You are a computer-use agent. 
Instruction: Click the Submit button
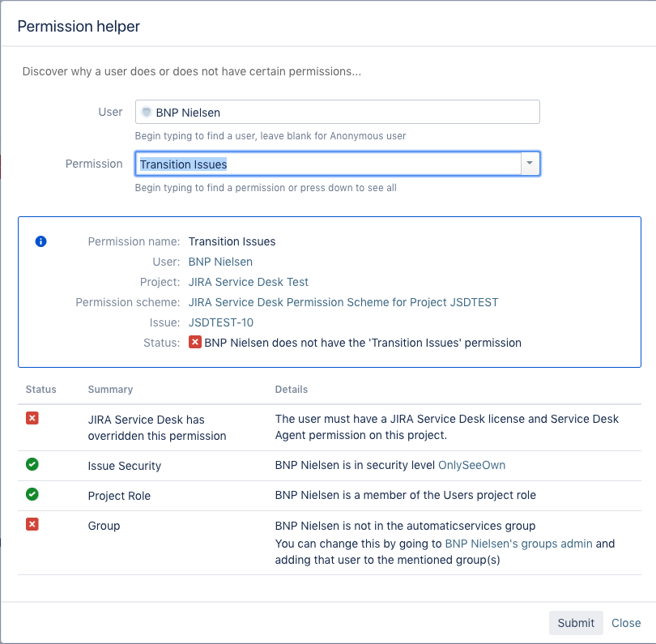(x=576, y=623)
